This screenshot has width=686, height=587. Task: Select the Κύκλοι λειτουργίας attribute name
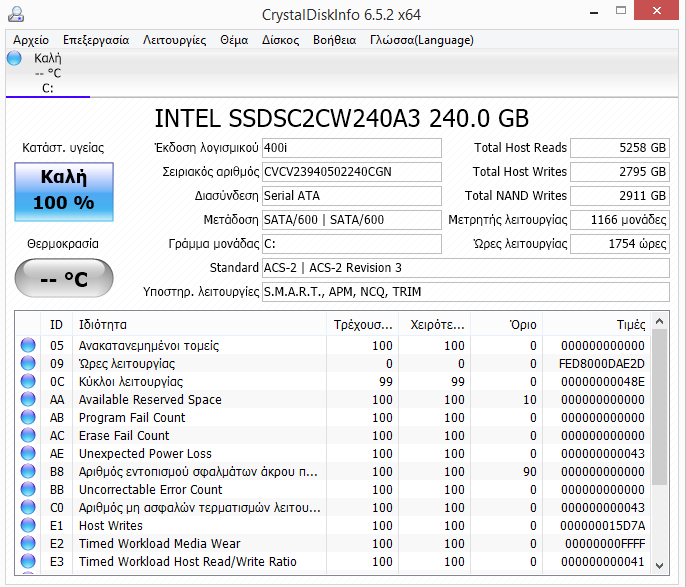[131, 381]
